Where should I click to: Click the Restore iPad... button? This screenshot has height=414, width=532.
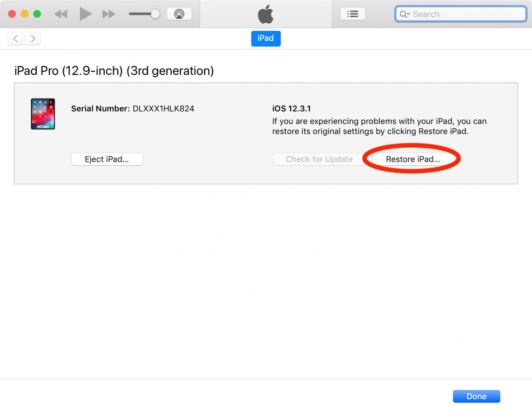(x=413, y=159)
